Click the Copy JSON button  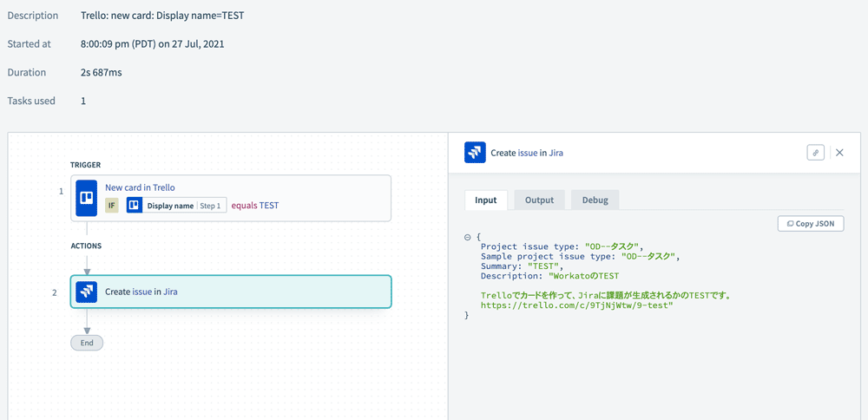click(811, 224)
